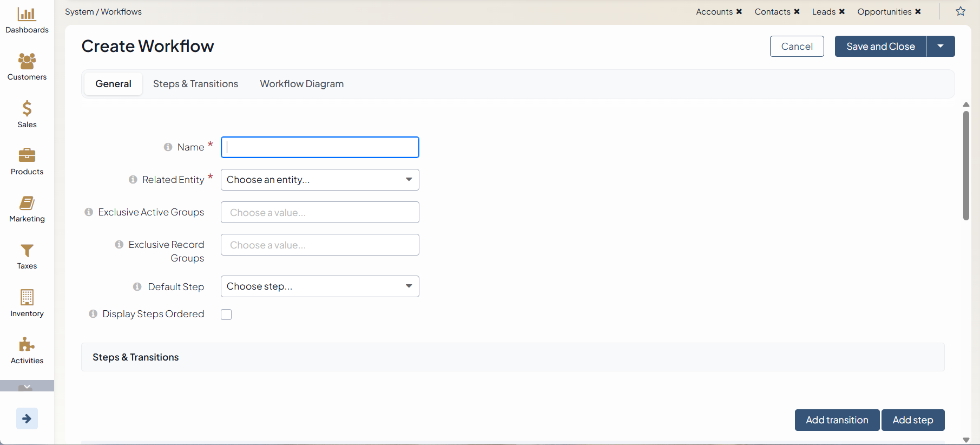Mark page as favorite with star icon
The height and width of the screenshot is (445, 980).
tap(961, 11)
